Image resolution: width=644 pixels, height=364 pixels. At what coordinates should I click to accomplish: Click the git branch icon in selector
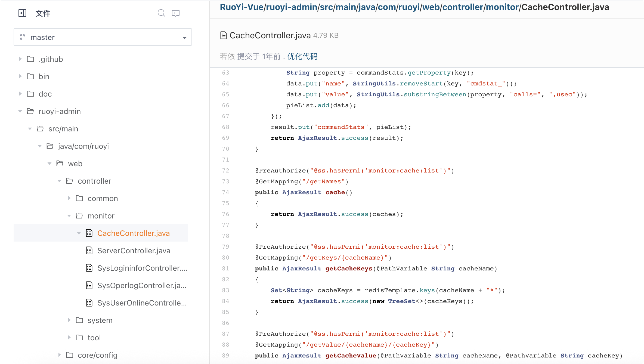tap(23, 37)
